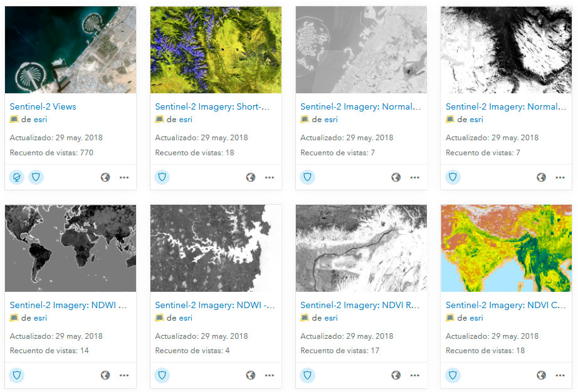Click the shield badge on the NDVI R… card
578x392 pixels.
307,376
